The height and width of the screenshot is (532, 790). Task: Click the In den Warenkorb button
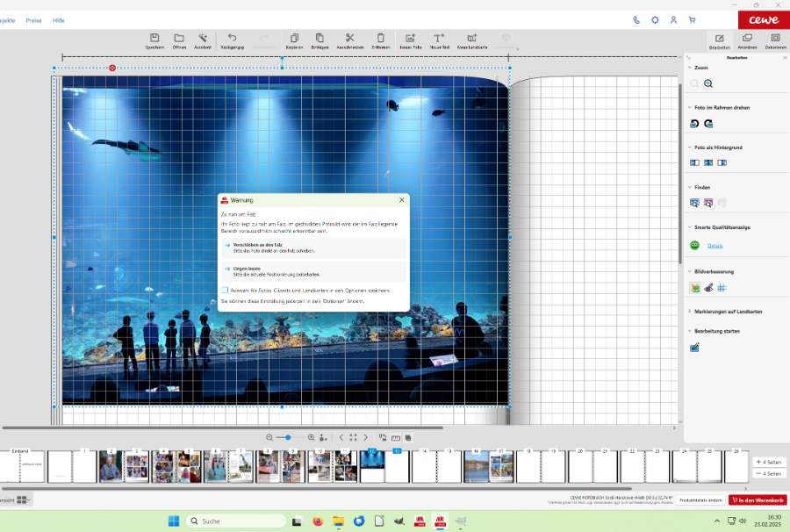coord(758,500)
